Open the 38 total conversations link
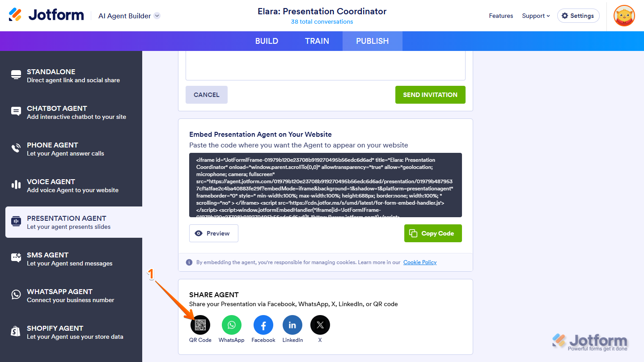Viewport: 644px width, 362px height. 322,21
